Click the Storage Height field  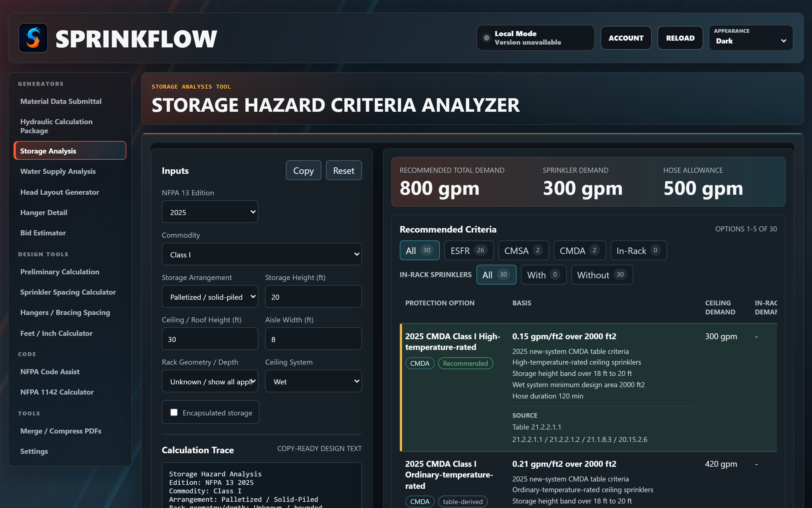[x=314, y=296]
